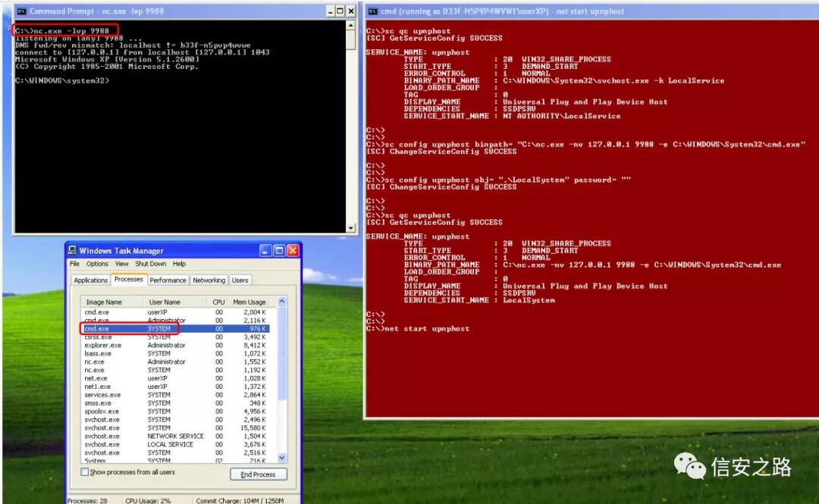Enable Show processes from all users checkbox
Screen dimensions: 819x504
pos(85,471)
